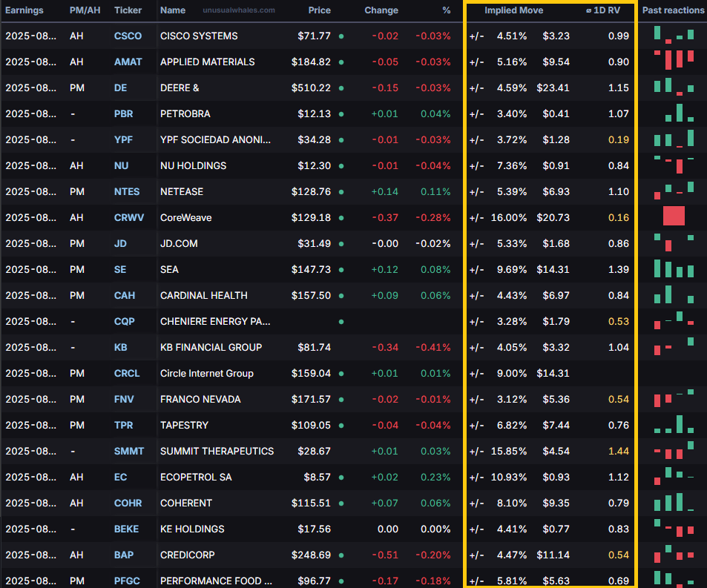
Task: Open the PBR ticker link
Action: coord(124,114)
